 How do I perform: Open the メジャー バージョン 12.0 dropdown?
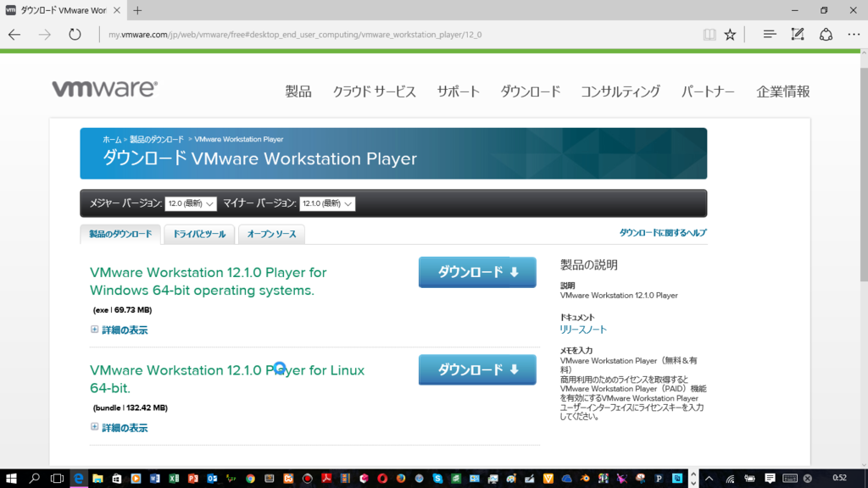(x=191, y=203)
